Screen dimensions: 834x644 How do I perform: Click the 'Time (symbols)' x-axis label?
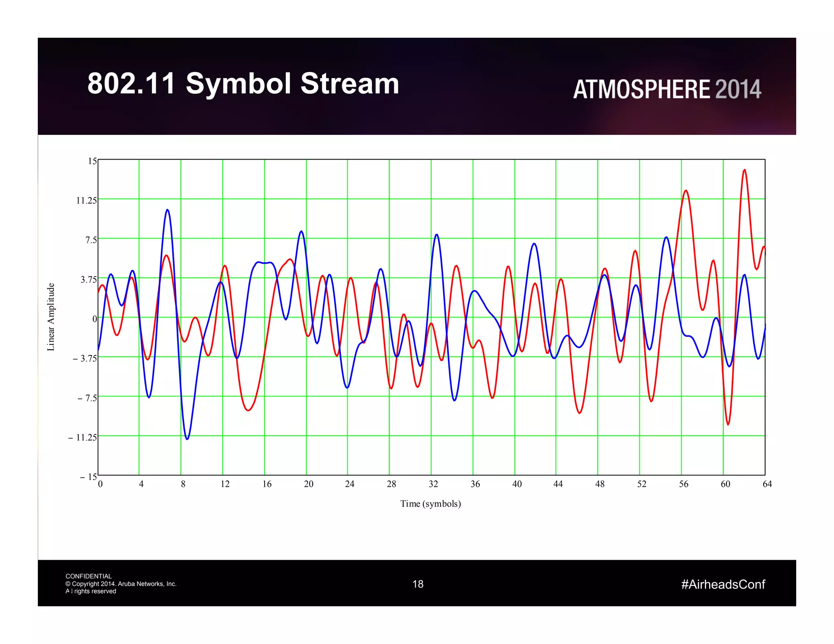430,504
